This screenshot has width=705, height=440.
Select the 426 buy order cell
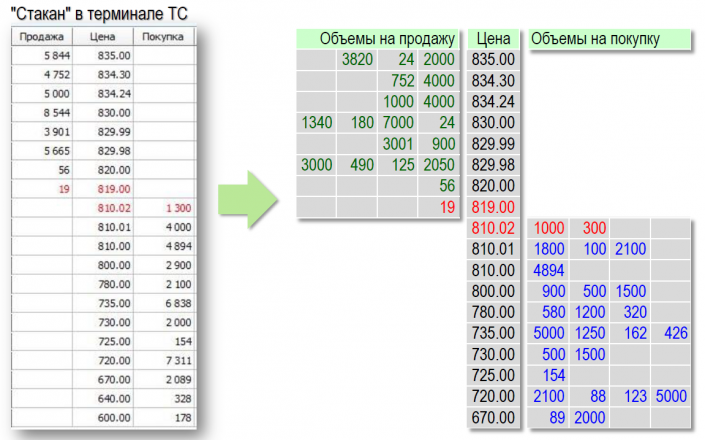672,332
